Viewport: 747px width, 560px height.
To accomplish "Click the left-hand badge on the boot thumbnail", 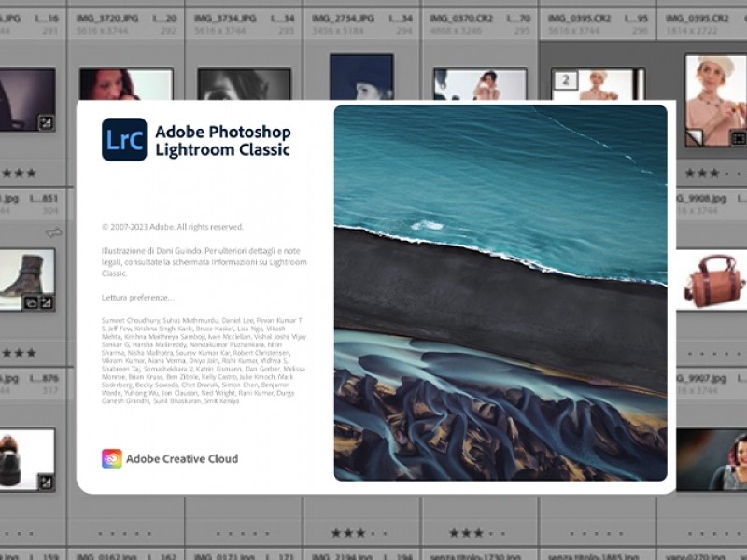I will point(31,302).
